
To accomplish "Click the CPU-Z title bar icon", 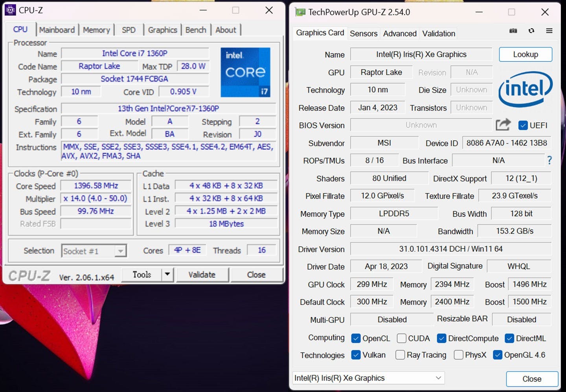I will click(11, 10).
